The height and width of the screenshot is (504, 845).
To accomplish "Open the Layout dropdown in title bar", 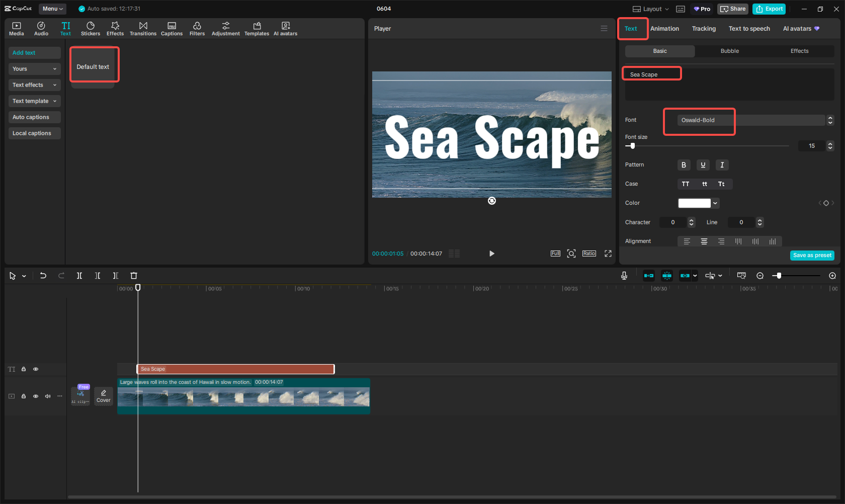I will [x=651, y=9].
